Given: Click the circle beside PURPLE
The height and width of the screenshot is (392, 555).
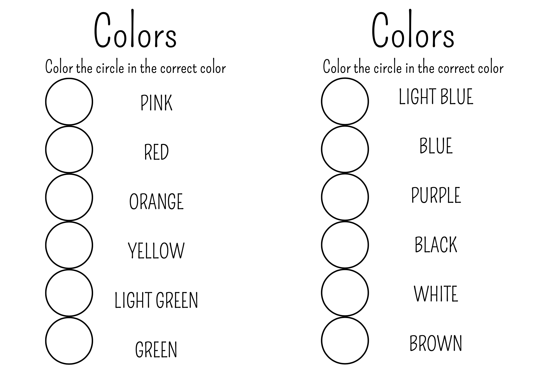Looking at the screenshot, I should pyautogui.click(x=345, y=197).
